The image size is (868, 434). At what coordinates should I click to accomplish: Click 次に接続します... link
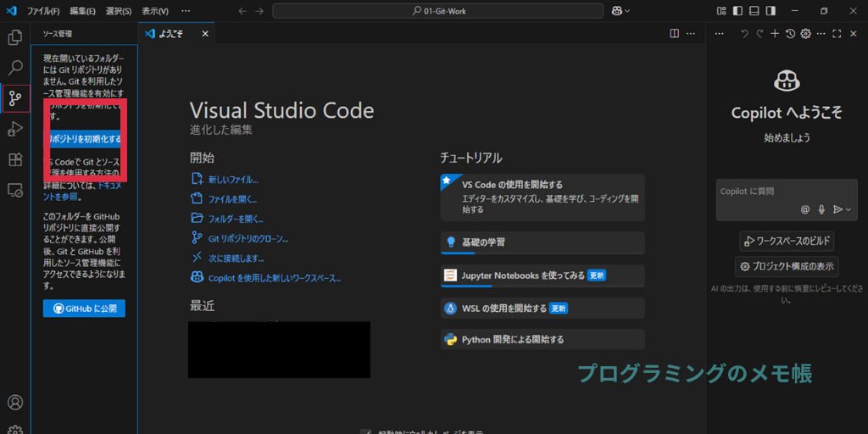(x=236, y=259)
